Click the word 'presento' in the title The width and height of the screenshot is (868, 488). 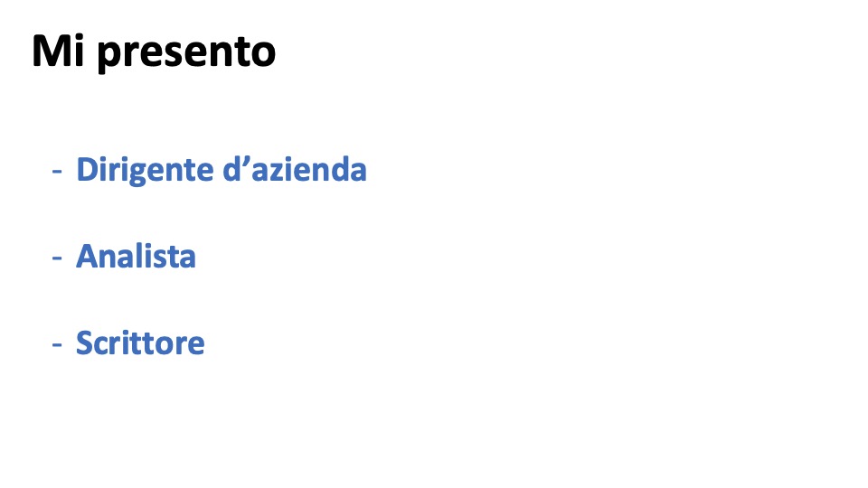point(186,54)
